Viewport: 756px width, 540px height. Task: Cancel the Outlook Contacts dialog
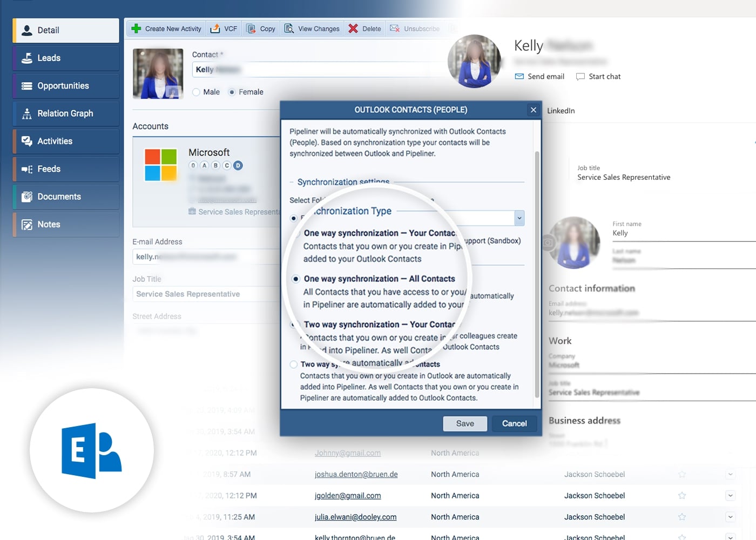coord(514,423)
